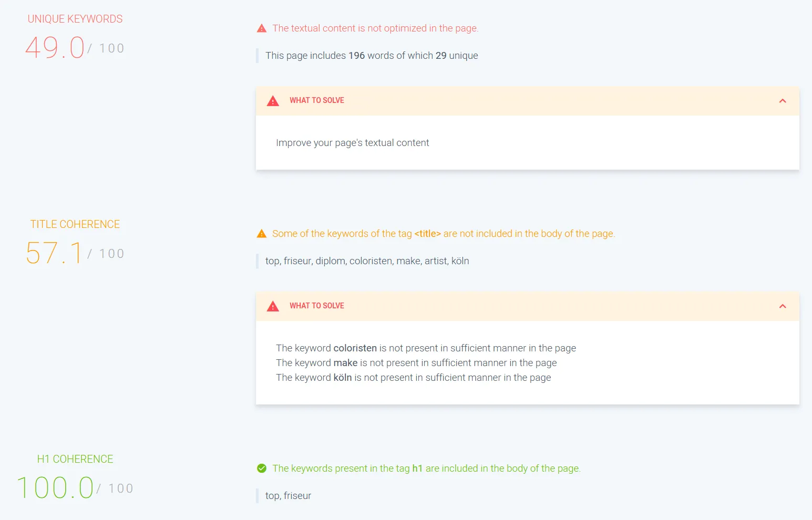Screen dimensions: 812x520
Task: Click the 57.1 title coherence score
Action: (55, 253)
